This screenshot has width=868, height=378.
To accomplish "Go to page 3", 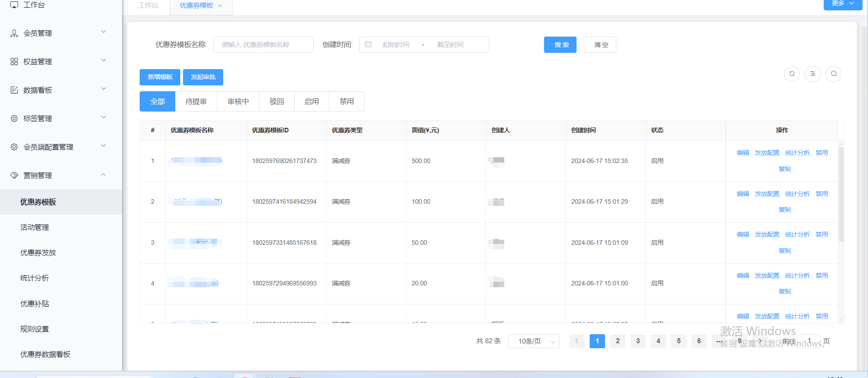I will click(x=638, y=341).
